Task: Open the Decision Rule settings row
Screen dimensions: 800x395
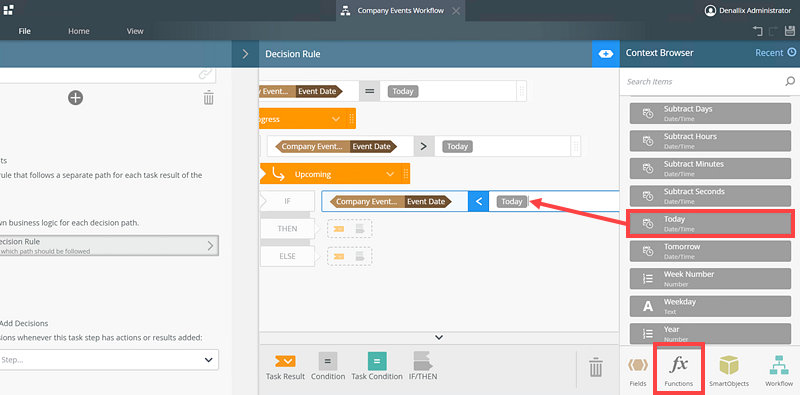Action: click(x=109, y=245)
